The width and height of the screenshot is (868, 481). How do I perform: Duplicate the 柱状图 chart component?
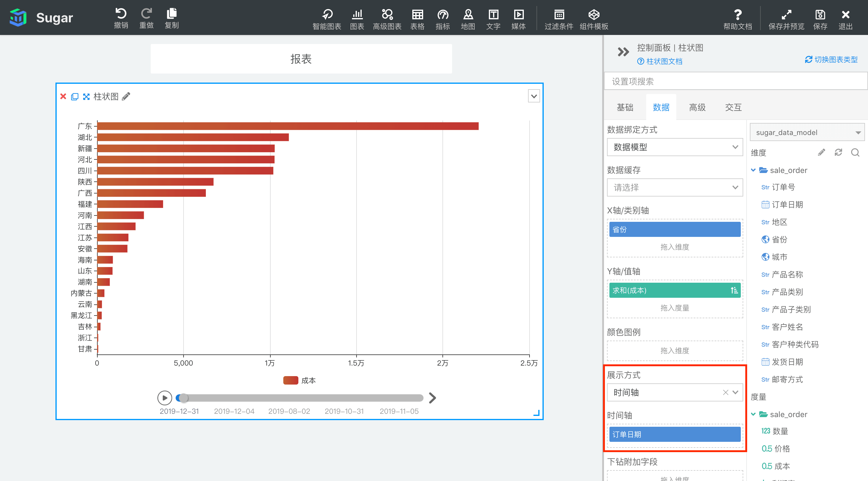(75, 97)
